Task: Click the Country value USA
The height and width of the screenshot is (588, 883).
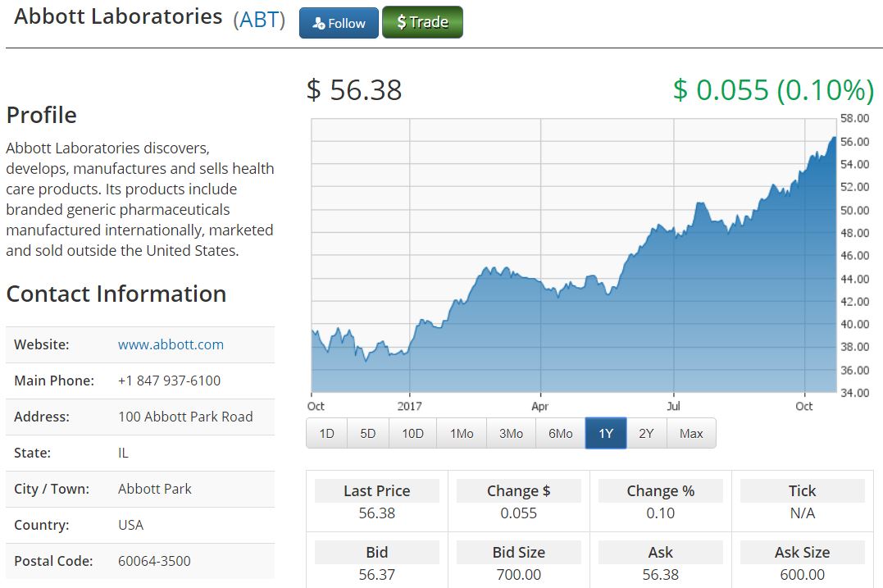Action: coord(130,525)
